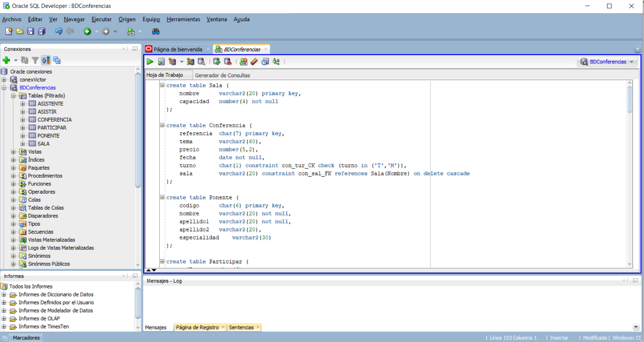Switch to the Generador de Consultas tab
The height and width of the screenshot is (342, 644).
(222, 75)
